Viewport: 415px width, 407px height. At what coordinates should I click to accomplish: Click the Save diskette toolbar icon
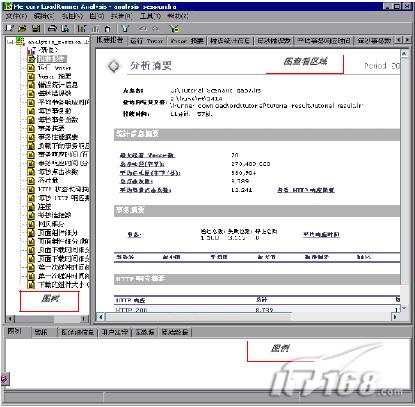point(36,28)
